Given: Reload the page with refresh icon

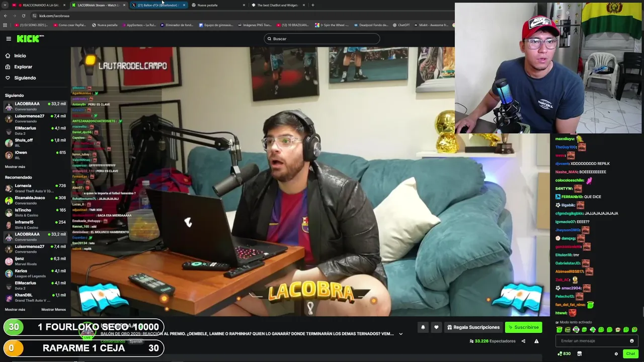Looking at the screenshot, I should pos(24,16).
